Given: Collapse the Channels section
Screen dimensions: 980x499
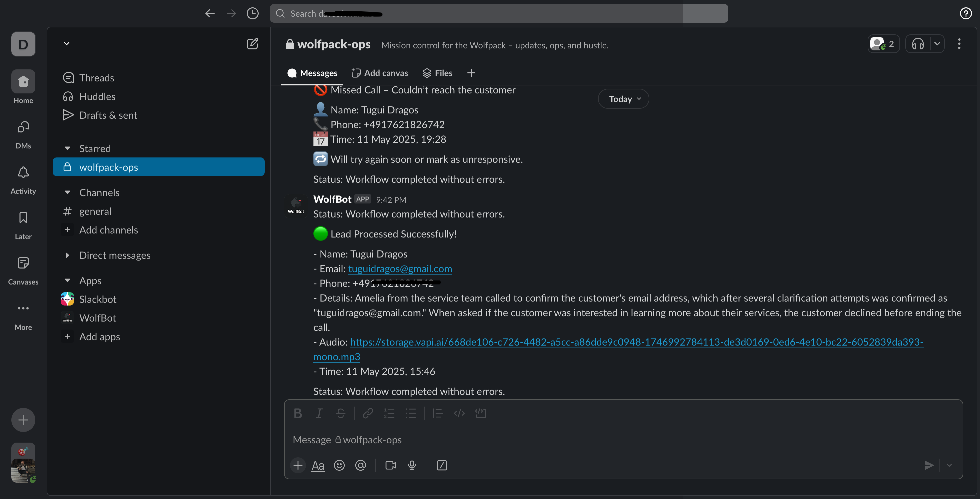Looking at the screenshot, I should pos(67,192).
